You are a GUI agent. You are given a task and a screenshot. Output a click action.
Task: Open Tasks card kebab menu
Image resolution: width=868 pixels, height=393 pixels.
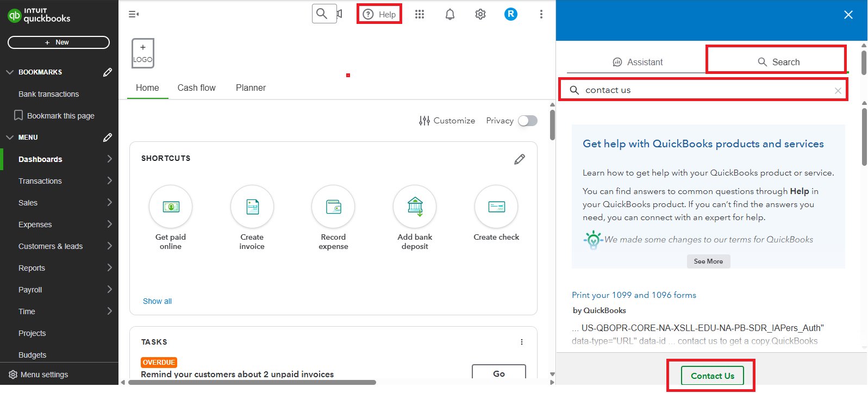click(x=522, y=342)
